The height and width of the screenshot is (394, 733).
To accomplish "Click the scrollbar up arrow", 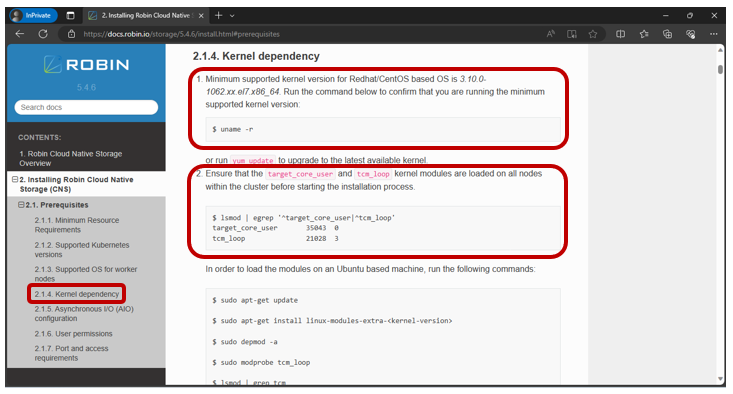I will [x=720, y=50].
